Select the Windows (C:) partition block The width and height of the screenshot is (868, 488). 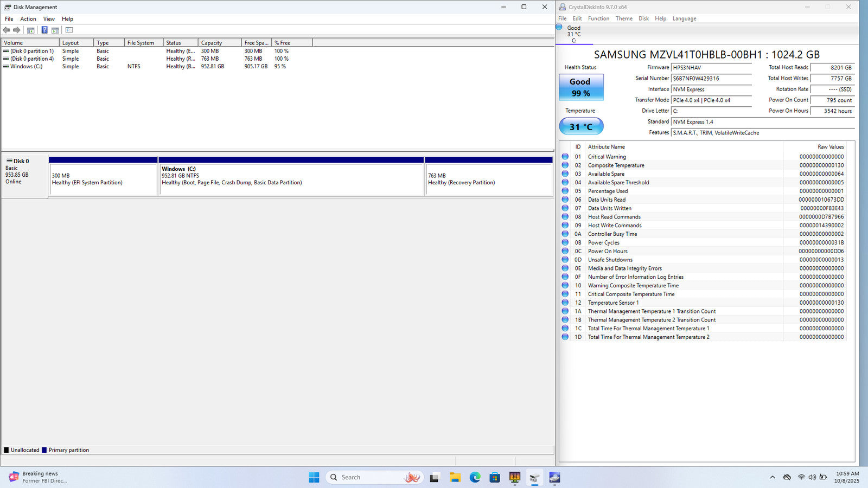[x=291, y=179]
